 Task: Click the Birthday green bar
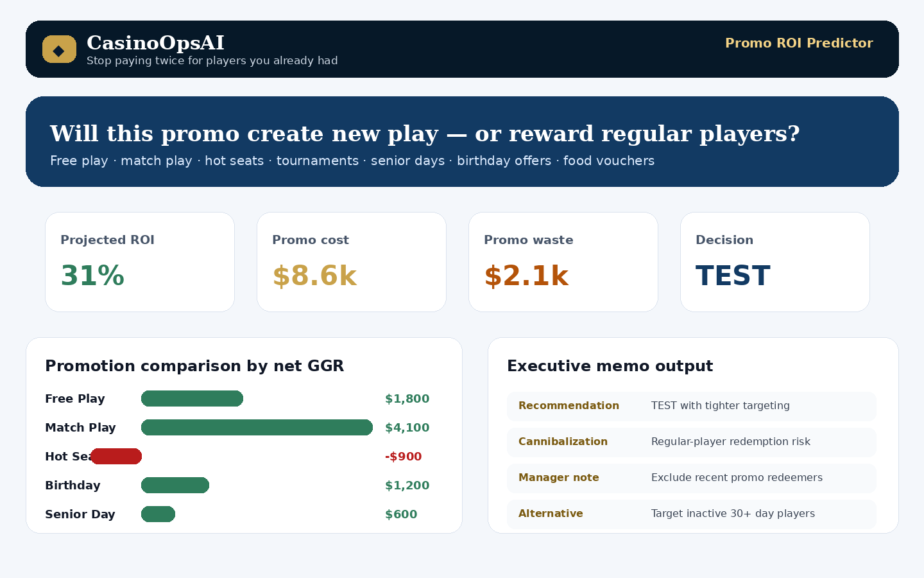pos(175,486)
